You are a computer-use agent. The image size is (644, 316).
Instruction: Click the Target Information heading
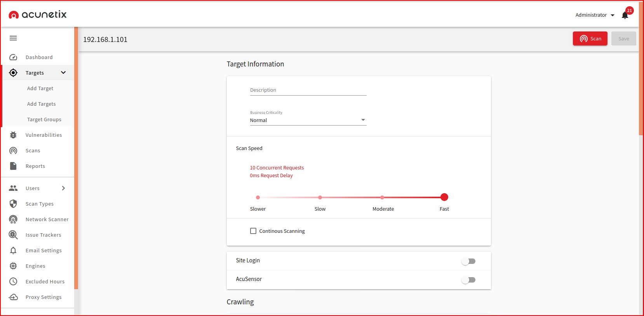coord(255,64)
